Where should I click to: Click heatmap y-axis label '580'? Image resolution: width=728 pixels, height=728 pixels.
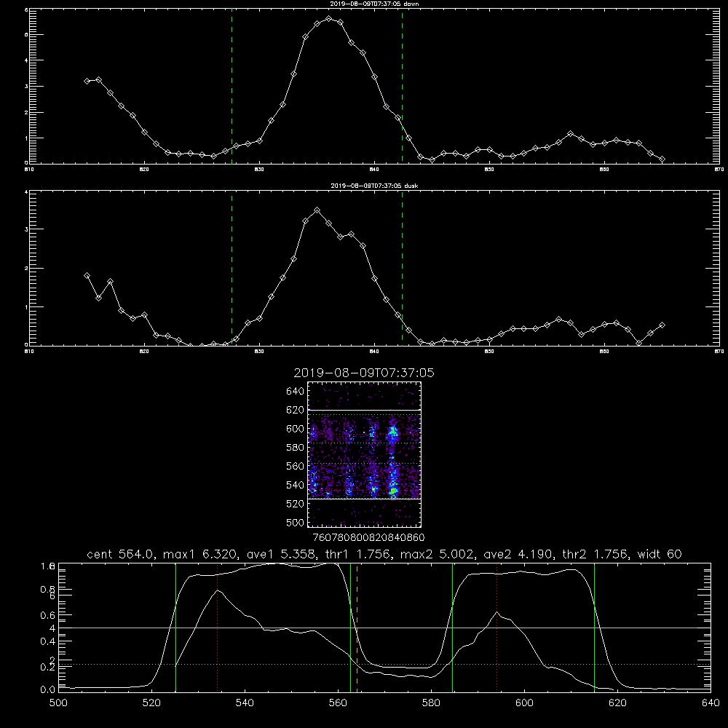click(296, 447)
